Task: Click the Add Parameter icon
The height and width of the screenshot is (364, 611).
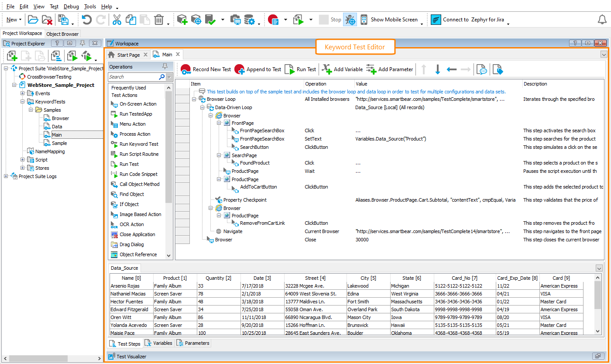Action: (371, 69)
